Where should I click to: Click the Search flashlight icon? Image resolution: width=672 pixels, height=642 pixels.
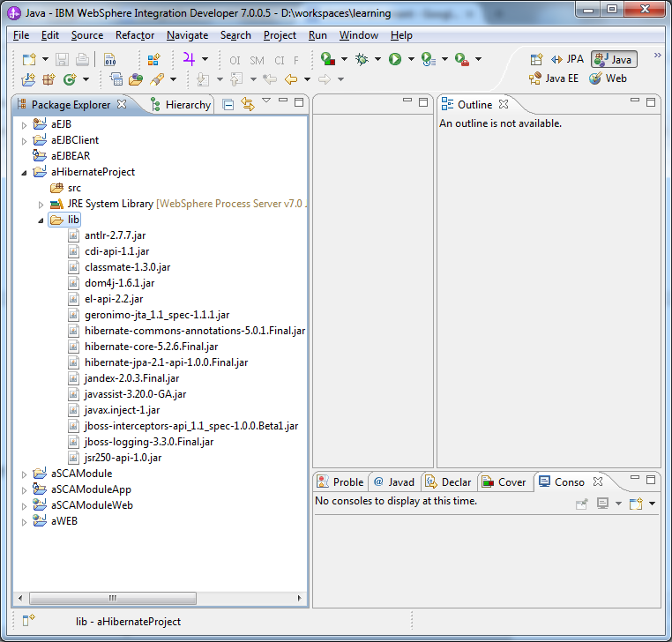tap(157, 79)
